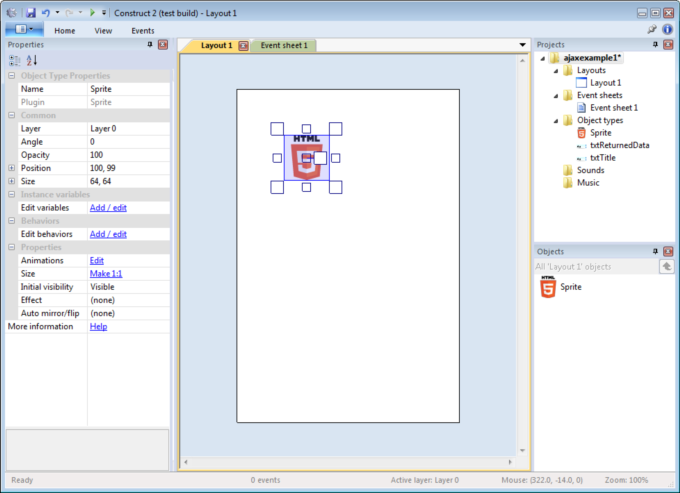Select the Layer value Layer 0
Screen dimensions: 680x493
coord(128,128)
